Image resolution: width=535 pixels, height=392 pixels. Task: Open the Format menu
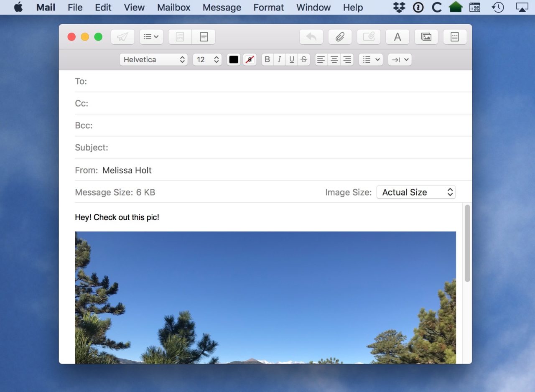[269, 7]
